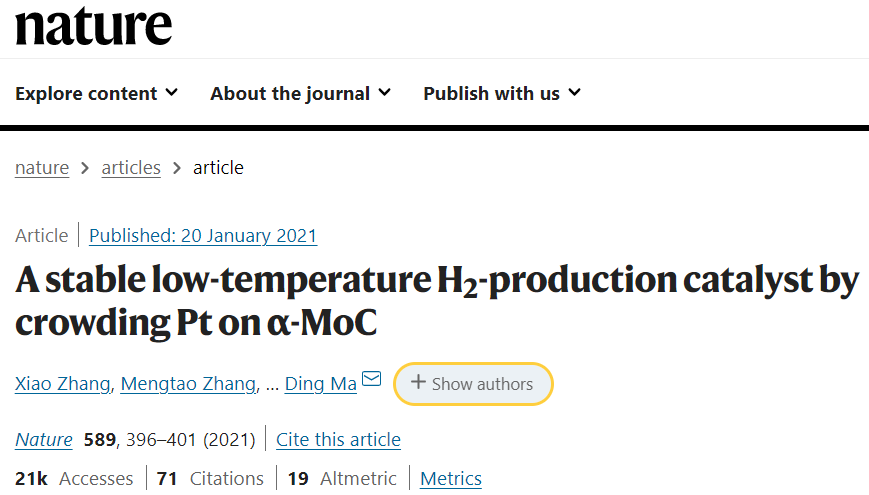This screenshot has height=495, width=869.
Task: Click the chevron next to Publish with us
Action: [x=575, y=93]
